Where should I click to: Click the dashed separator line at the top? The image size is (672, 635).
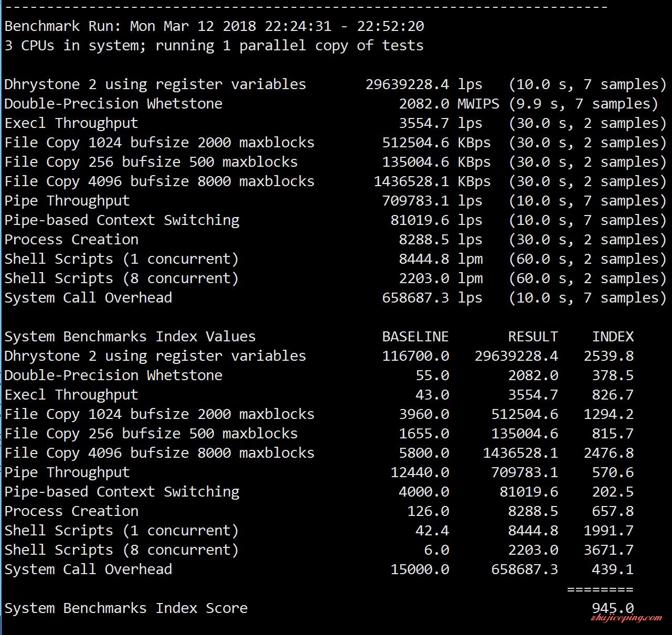(x=306, y=7)
